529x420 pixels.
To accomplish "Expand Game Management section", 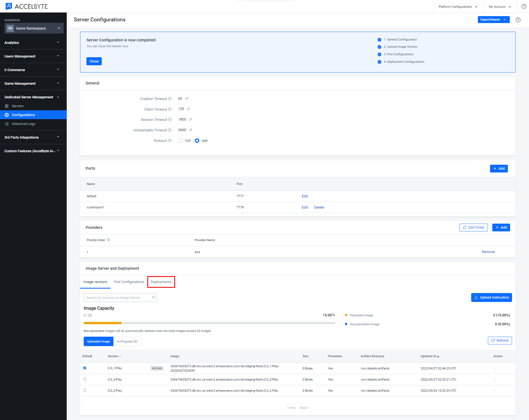I will 33,83.
